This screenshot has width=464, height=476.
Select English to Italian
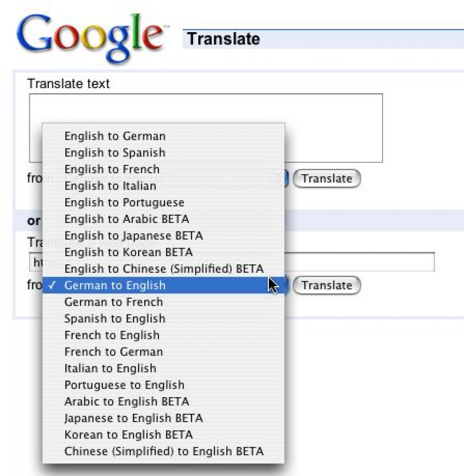click(x=110, y=186)
